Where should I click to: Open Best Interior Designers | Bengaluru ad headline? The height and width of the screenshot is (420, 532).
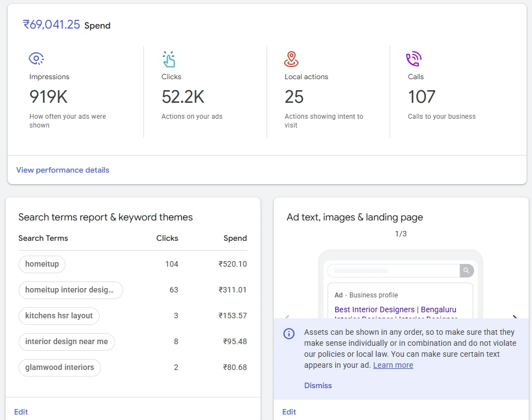click(395, 310)
